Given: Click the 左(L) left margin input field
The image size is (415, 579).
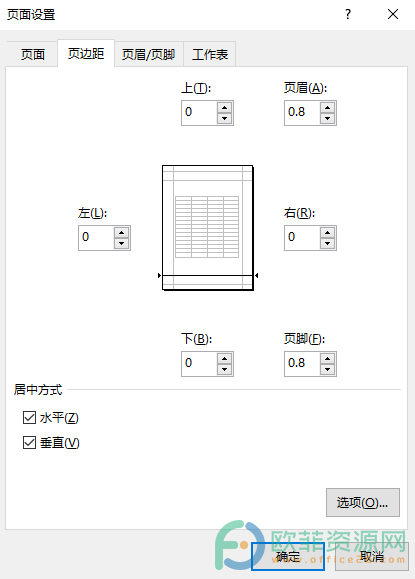Looking at the screenshot, I should 96,238.
